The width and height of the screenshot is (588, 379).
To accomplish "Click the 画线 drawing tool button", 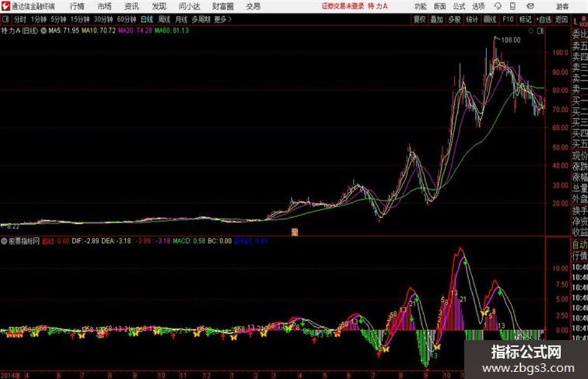I will pyautogui.click(x=490, y=19).
